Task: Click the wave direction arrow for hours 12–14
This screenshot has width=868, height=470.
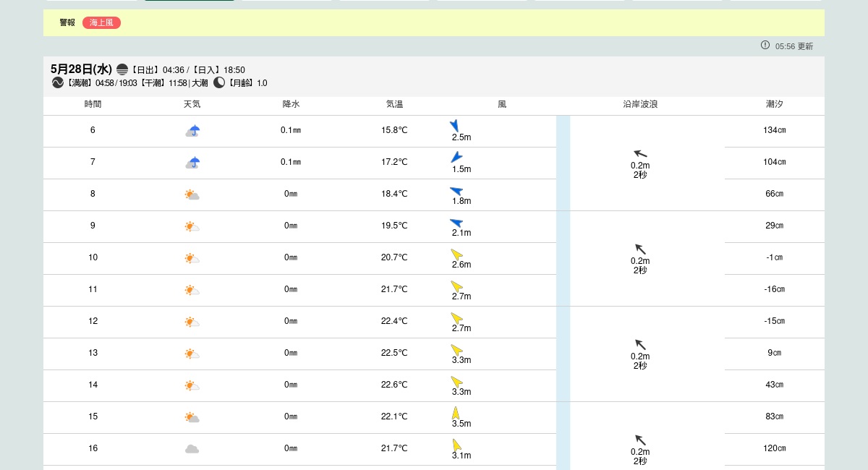Action: (640, 344)
